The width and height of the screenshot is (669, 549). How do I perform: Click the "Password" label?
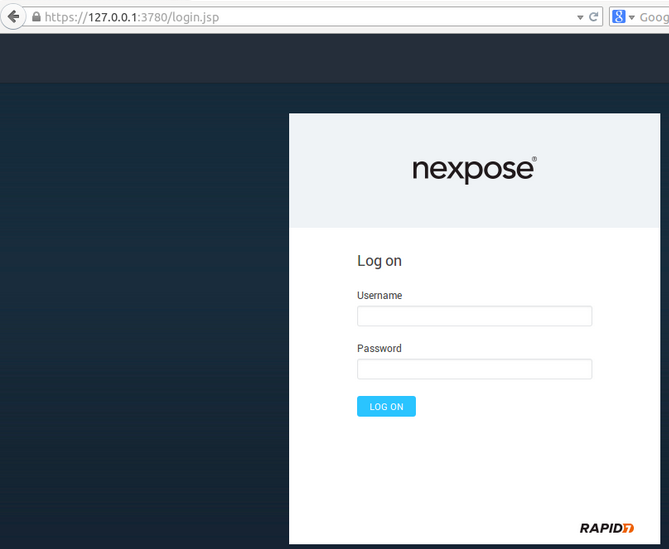(379, 348)
